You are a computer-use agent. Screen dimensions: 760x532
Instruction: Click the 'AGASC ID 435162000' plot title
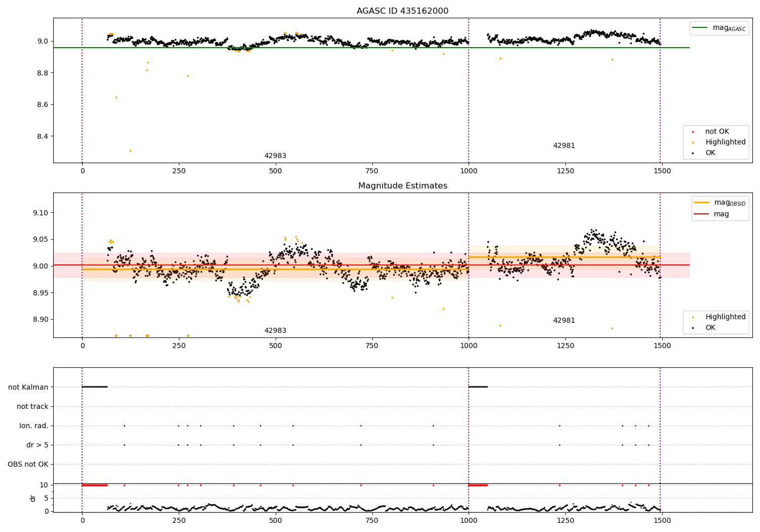[402, 11]
